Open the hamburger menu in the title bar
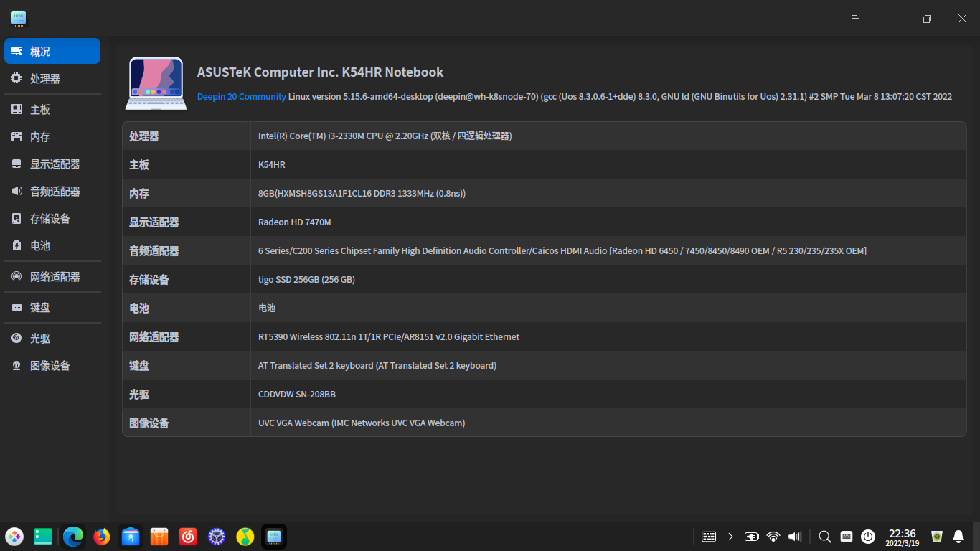The height and width of the screenshot is (551, 980). 855,19
